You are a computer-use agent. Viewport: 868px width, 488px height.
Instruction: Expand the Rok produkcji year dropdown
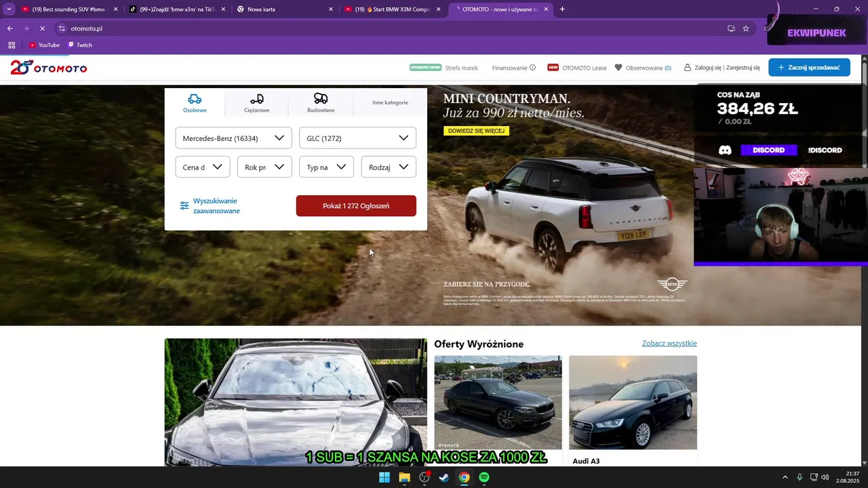(264, 167)
